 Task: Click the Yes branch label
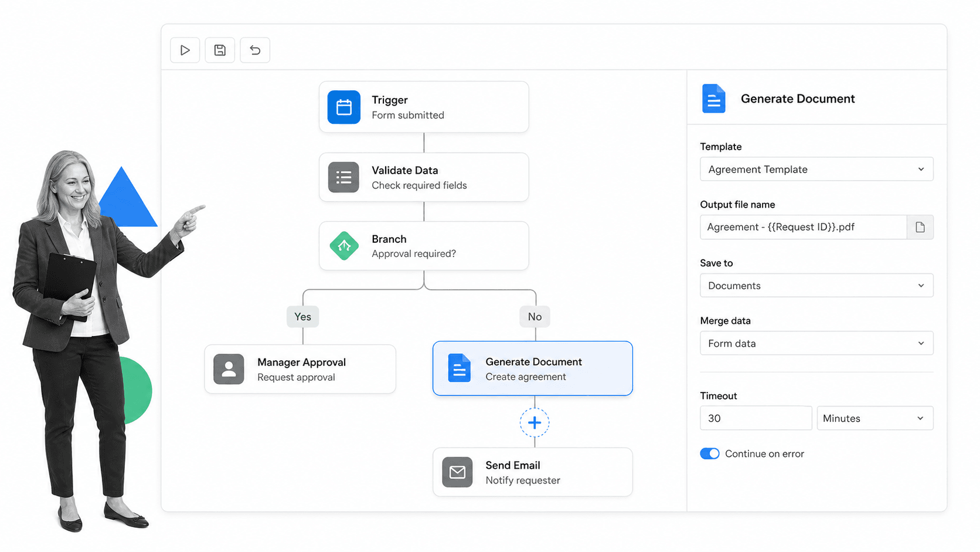303,317
